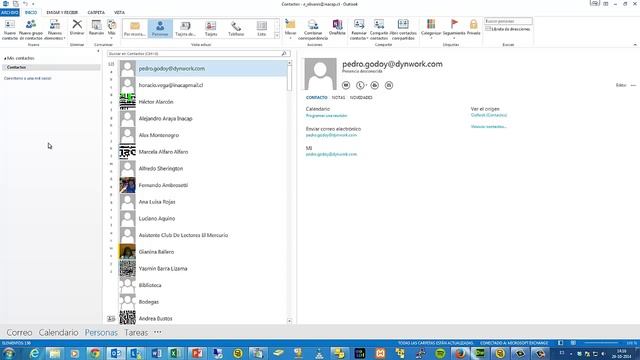Open the ENVIAR Y RECIBIR tab
The height and width of the screenshot is (360, 640).
pos(62,13)
